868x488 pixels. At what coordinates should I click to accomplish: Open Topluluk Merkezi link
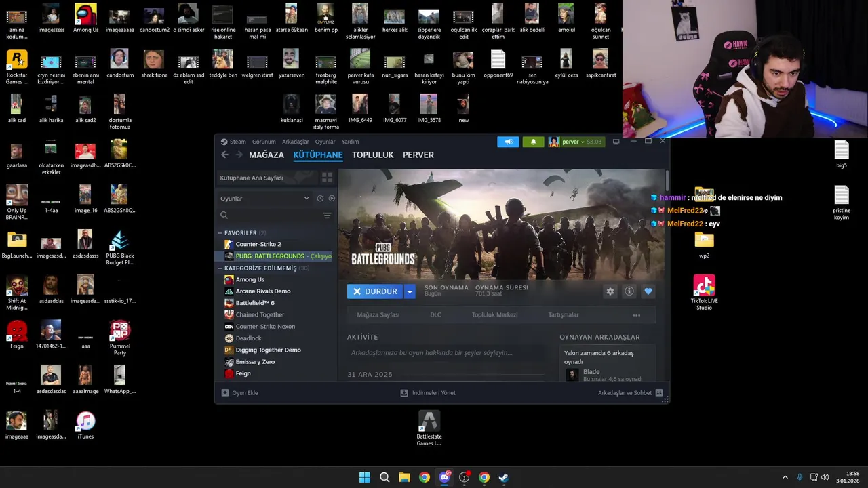tap(494, 315)
